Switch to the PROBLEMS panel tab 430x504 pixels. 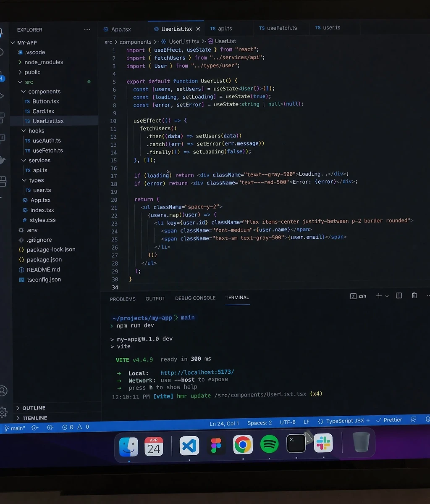(x=123, y=299)
